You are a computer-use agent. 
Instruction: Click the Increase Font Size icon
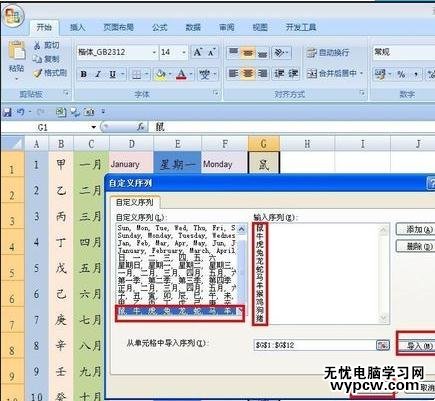pyautogui.click(x=198, y=52)
